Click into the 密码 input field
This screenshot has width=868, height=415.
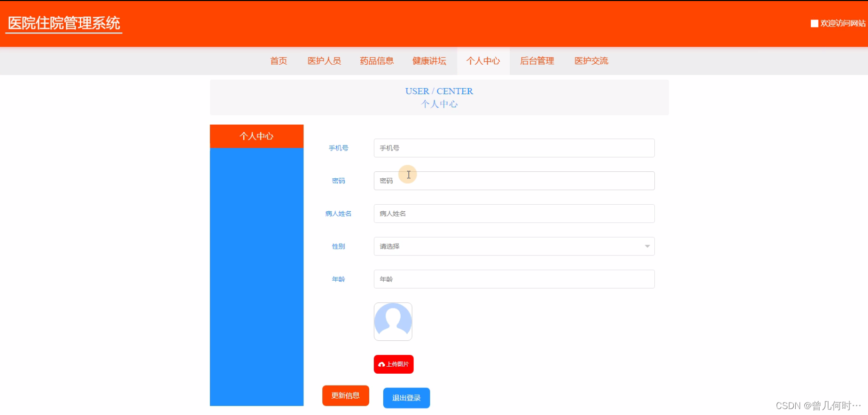[x=514, y=181]
